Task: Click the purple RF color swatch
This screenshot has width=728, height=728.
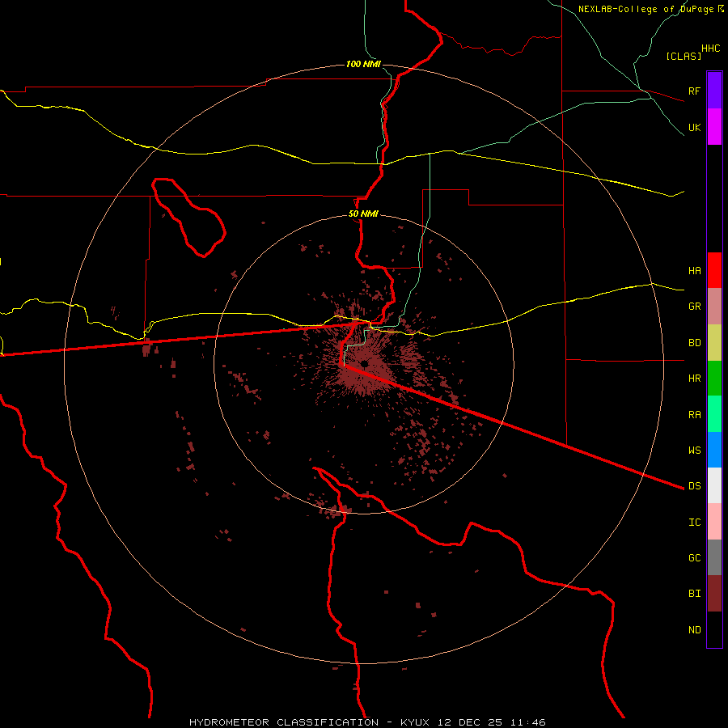Action: coord(714,90)
